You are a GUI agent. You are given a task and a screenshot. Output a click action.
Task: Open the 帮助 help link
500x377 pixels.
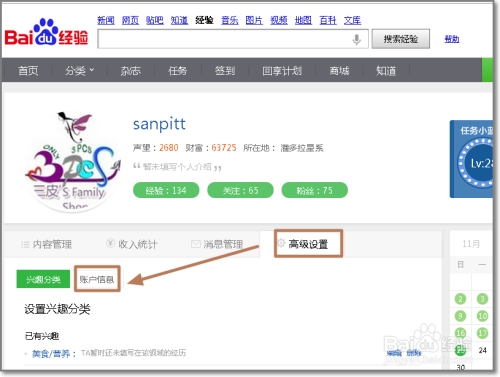tap(452, 39)
